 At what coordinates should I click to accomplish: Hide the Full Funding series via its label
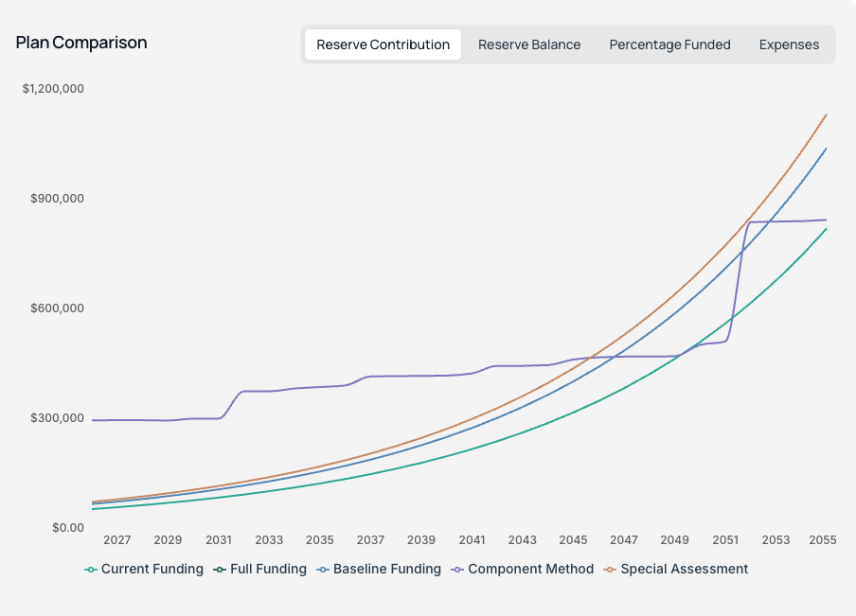[x=268, y=570]
